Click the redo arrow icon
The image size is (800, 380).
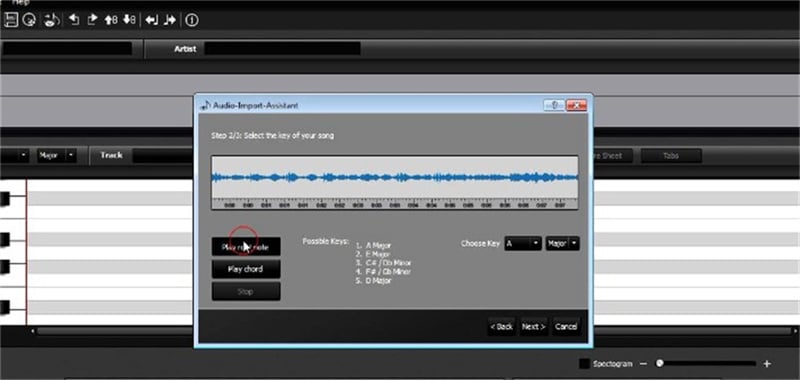tap(92, 20)
